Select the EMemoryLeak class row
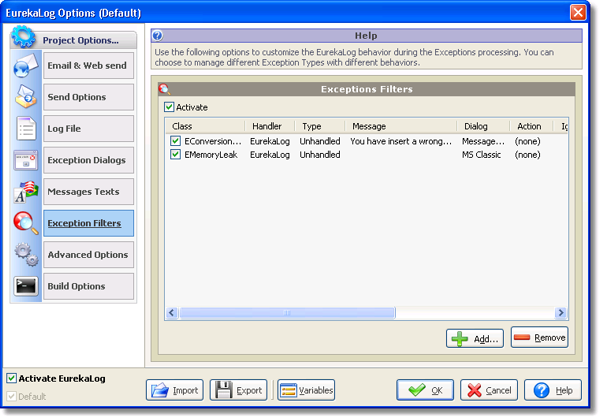Viewport: 600px width, 418px height. (211, 155)
